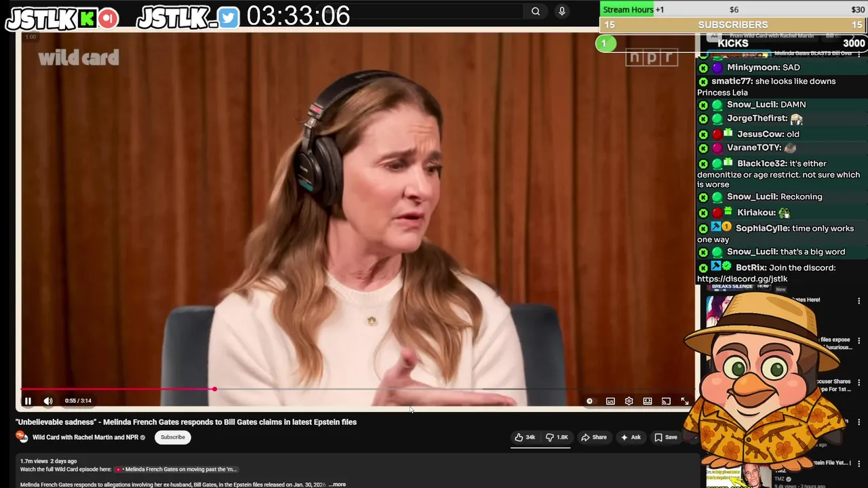
Task: Subscribe to the Wild Card channel
Action: [x=173, y=437]
